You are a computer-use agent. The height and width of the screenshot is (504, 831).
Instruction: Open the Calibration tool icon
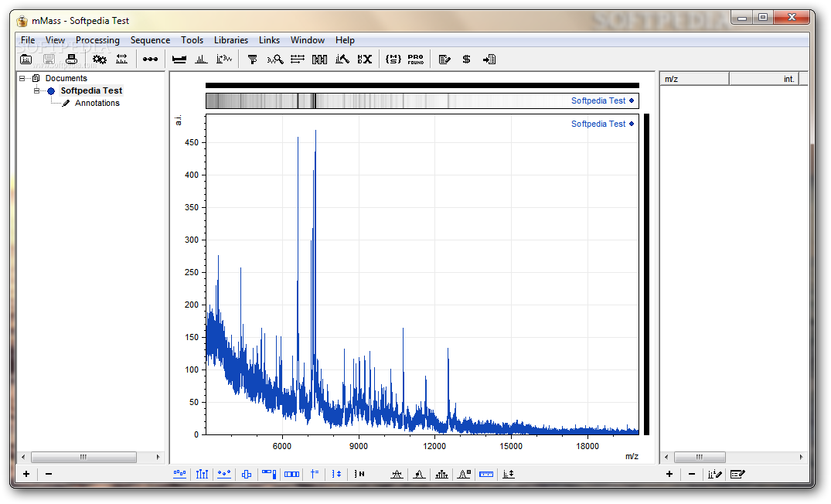coord(122,60)
